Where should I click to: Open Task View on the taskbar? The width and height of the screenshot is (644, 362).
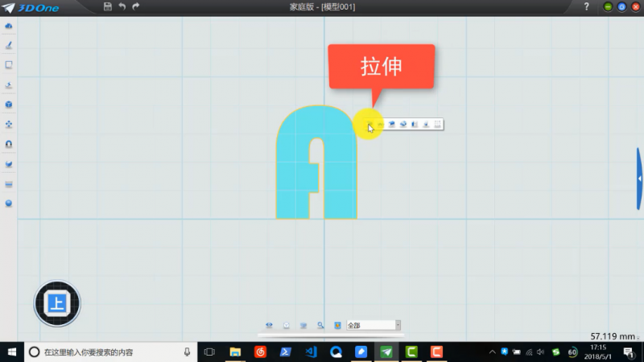209,352
